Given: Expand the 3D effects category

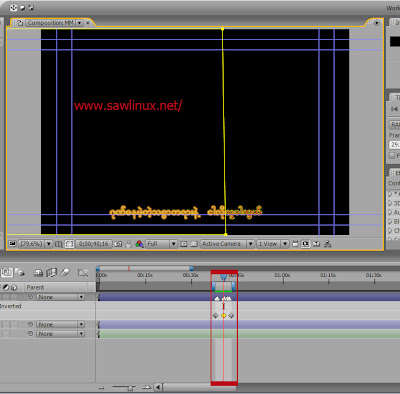Looking at the screenshot, I should point(390,203).
